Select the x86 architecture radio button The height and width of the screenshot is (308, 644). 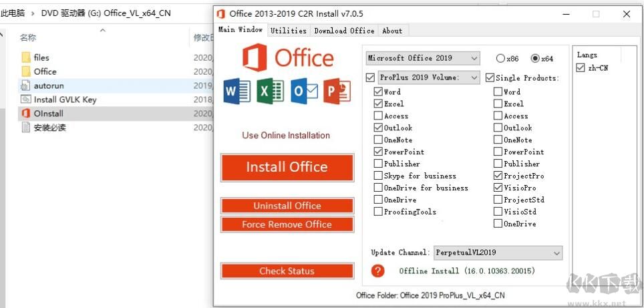[x=501, y=59]
